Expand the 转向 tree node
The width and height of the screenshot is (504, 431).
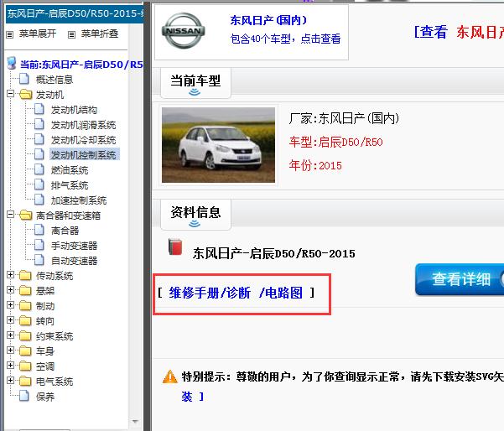click(10, 320)
